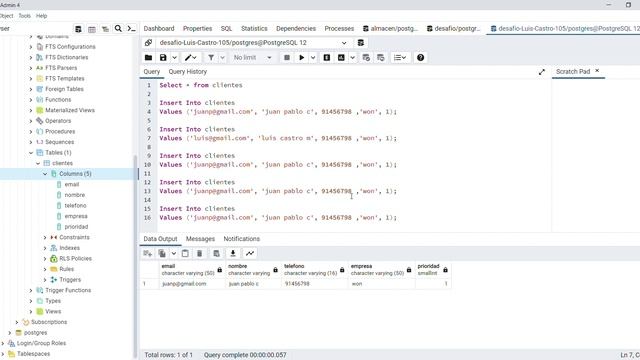The height and width of the screenshot is (360, 640).
Task: Open the Query History tab
Action: tap(188, 72)
